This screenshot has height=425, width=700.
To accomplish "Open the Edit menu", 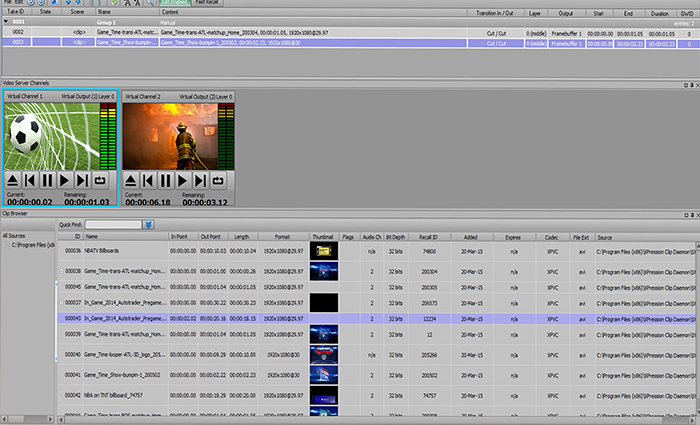I will 21,3.
